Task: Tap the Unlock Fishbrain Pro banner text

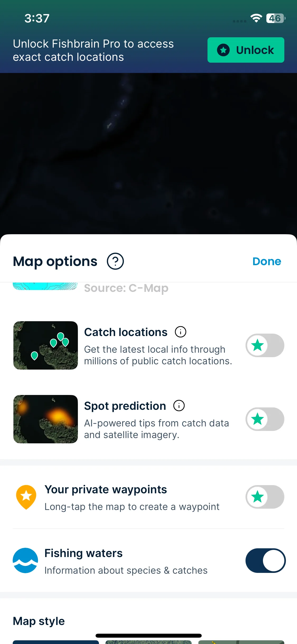Action: [93, 50]
